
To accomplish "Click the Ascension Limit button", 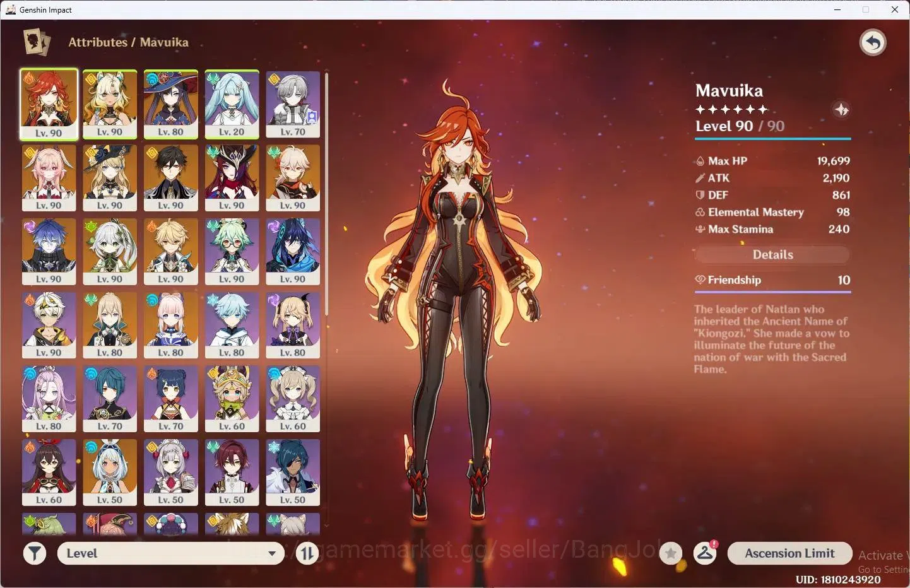I will click(x=789, y=553).
